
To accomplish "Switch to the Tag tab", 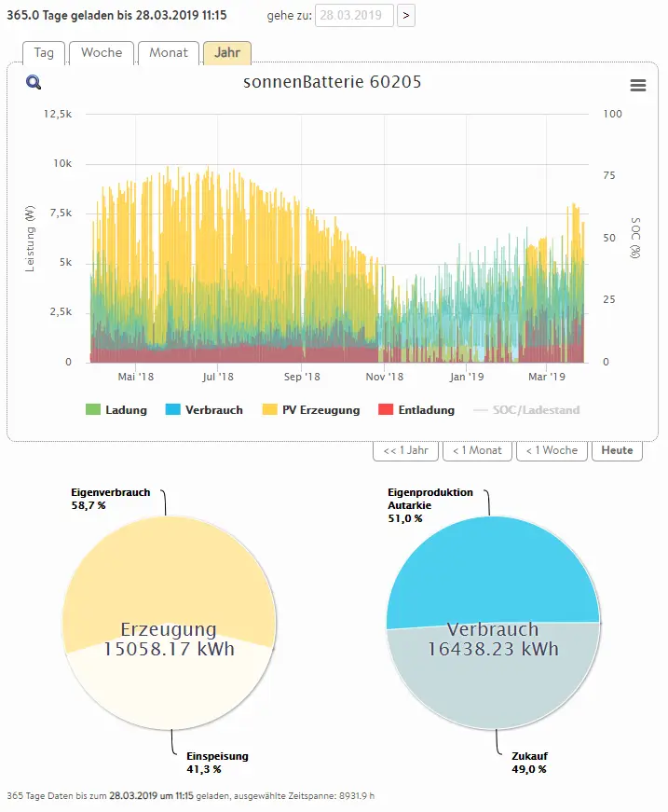I will pos(44,53).
